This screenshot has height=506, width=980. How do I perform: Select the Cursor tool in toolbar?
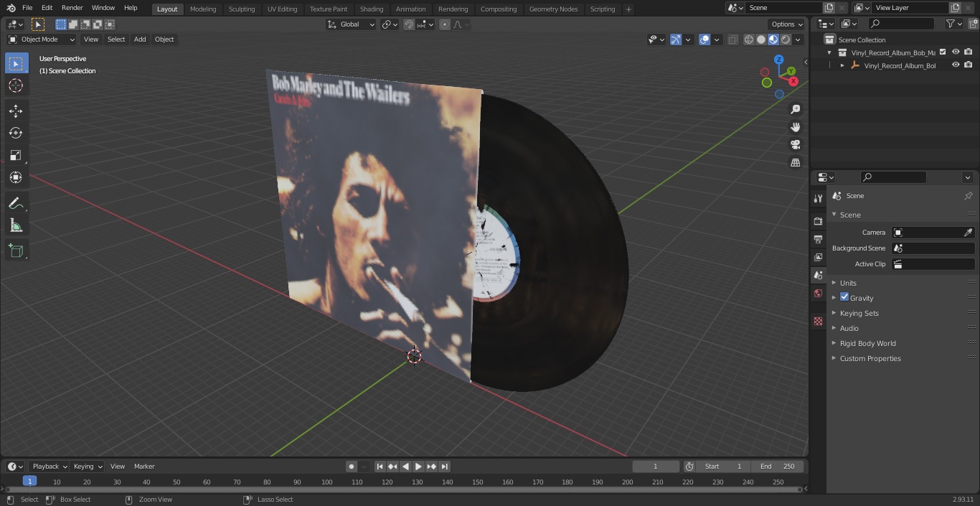click(x=16, y=85)
